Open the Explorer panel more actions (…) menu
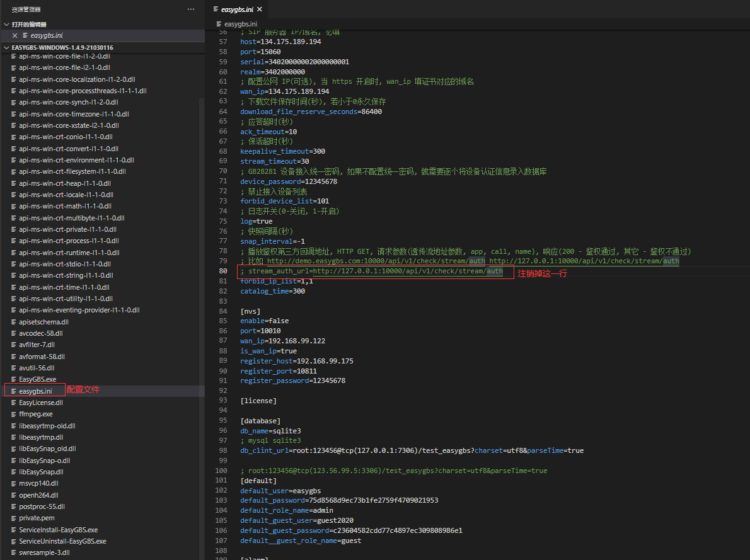Image resolution: width=750 pixels, height=560 pixels. point(191,9)
